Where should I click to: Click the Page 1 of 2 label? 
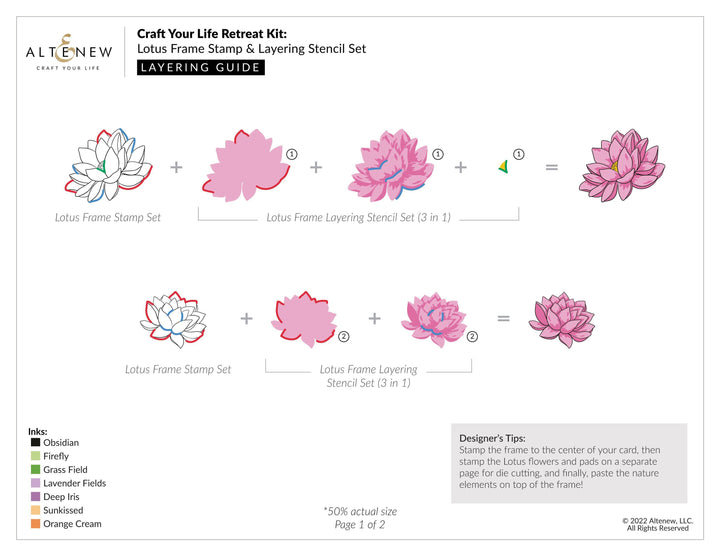point(360,524)
